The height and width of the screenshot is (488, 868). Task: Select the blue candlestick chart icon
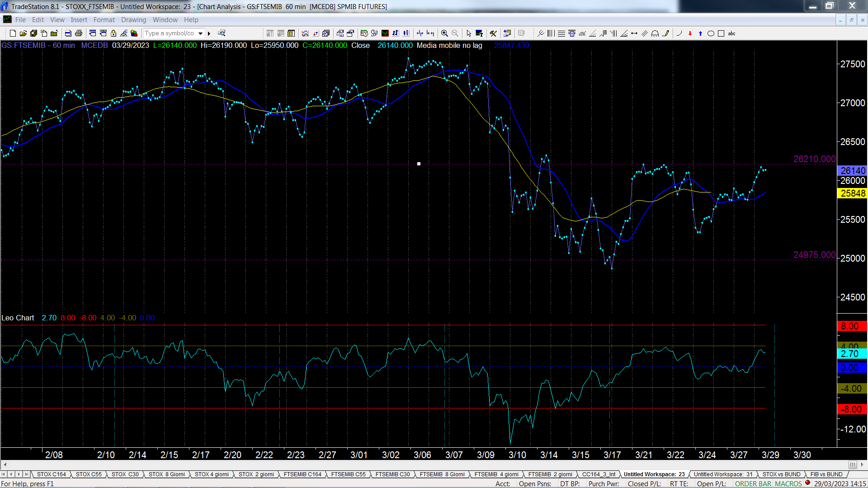(x=406, y=33)
